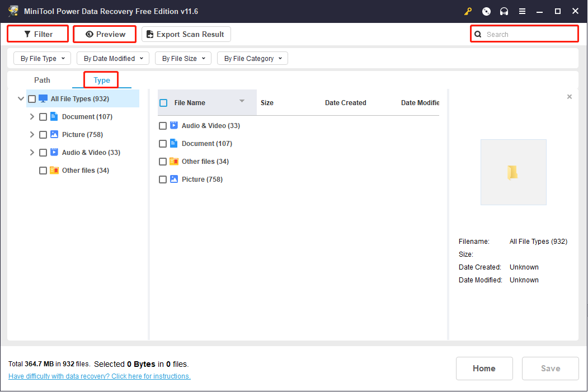Click the Other files folder icon in tree
Viewport: 588px width, 392px height.
[x=54, y=171]
